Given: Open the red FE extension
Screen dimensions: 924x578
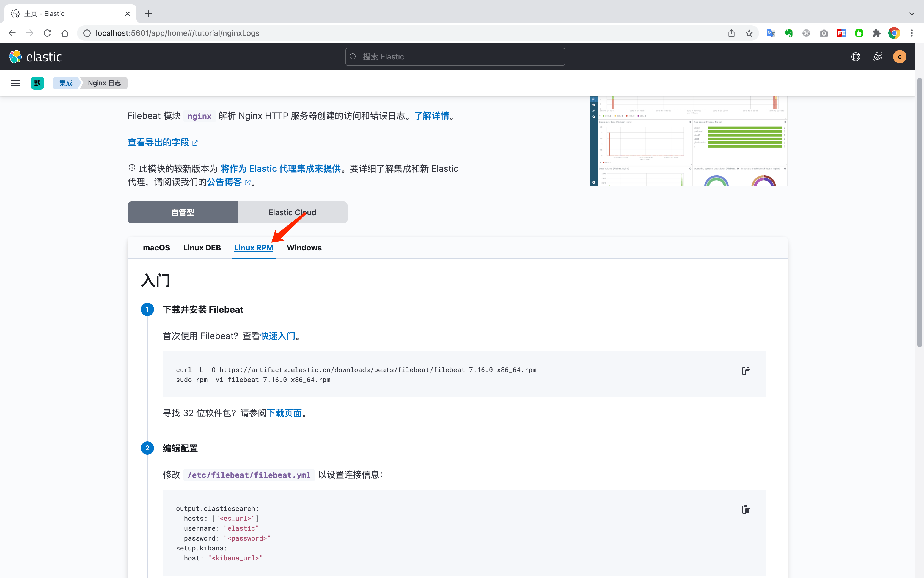Looking at the screenshot, I should click(841, 33).
